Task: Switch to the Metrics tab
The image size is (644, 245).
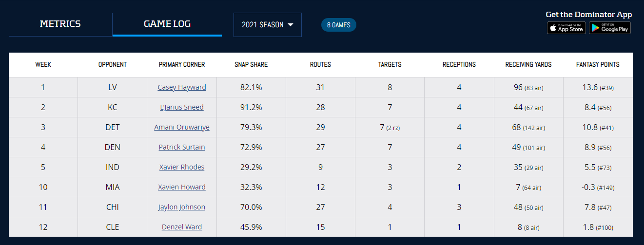Action: click(60, 24)
